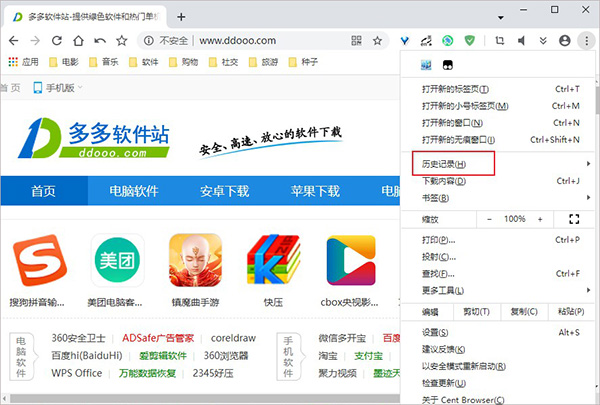Open the 音乐 bookmark folder
The height and width of the screenshot is (405, 600).
click(104, 62)
